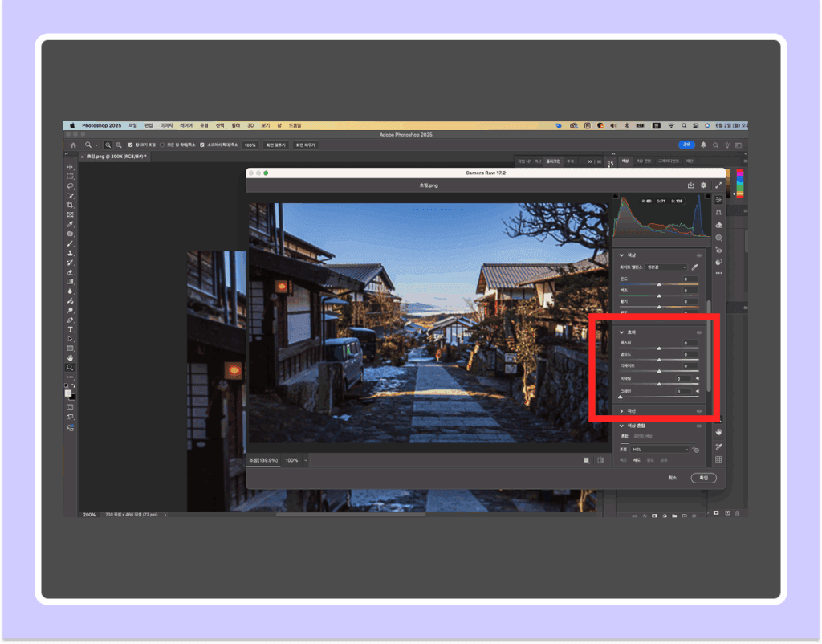The height and width of the screenshot is (644, 822).
Task: Click the texture slider handle in 효과
Action: pos(659,348)
